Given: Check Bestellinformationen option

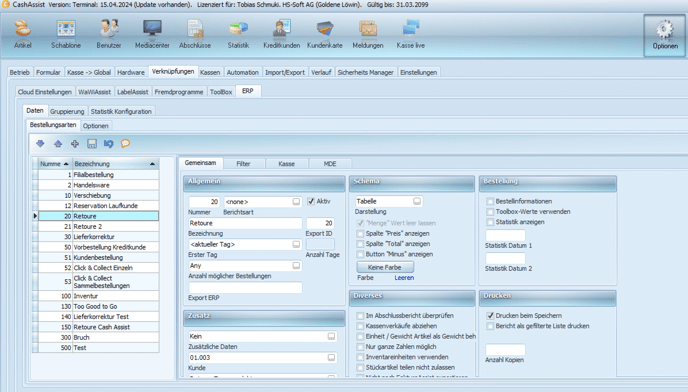Looking at the screenshot, I should coord(490,201).
